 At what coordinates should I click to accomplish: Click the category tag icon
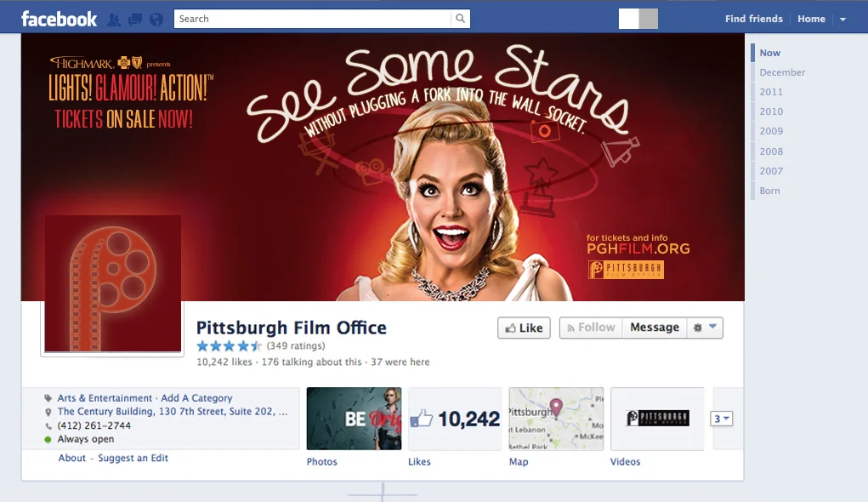48,398
